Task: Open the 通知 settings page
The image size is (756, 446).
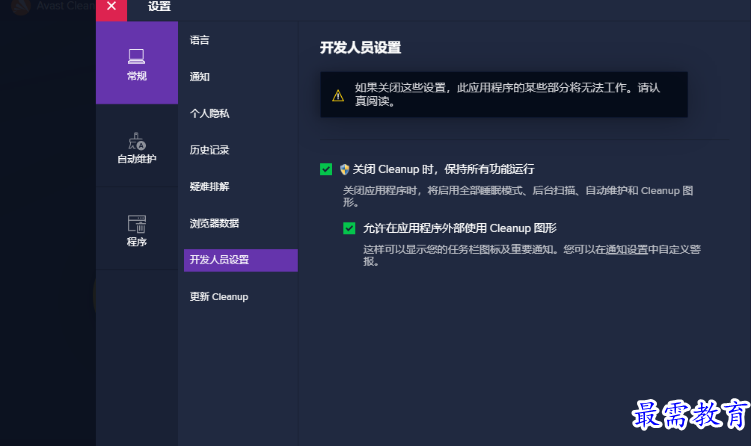Action: [x=200, y=77]
